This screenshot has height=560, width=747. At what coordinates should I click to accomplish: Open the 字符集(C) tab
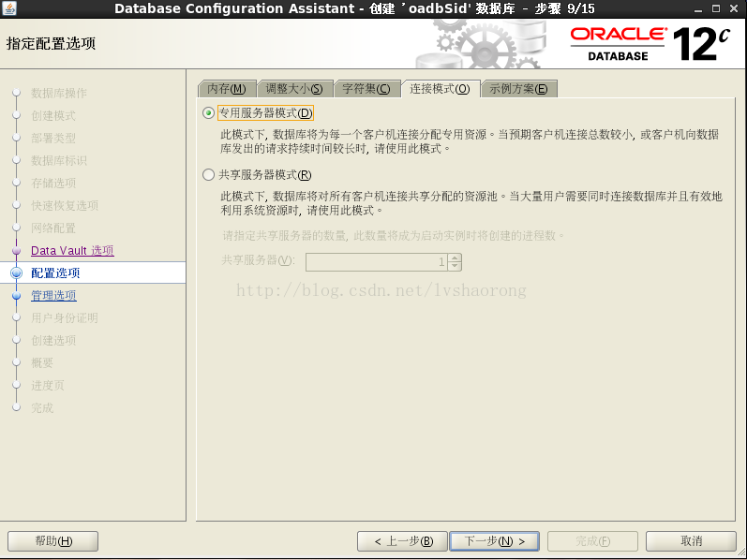366,89
